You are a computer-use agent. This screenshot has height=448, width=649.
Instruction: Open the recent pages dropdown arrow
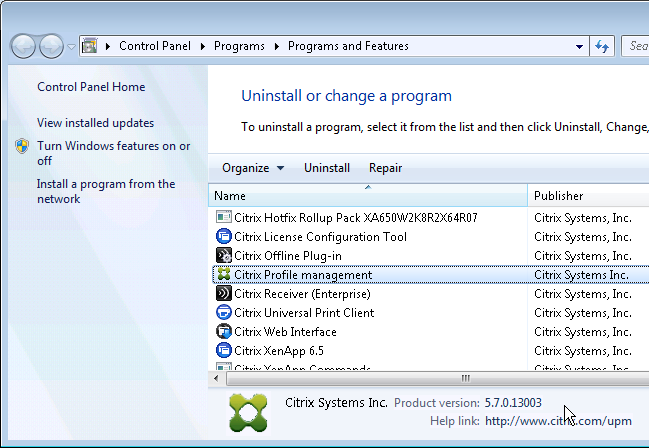pyautogui.click(x=71, y=47)
